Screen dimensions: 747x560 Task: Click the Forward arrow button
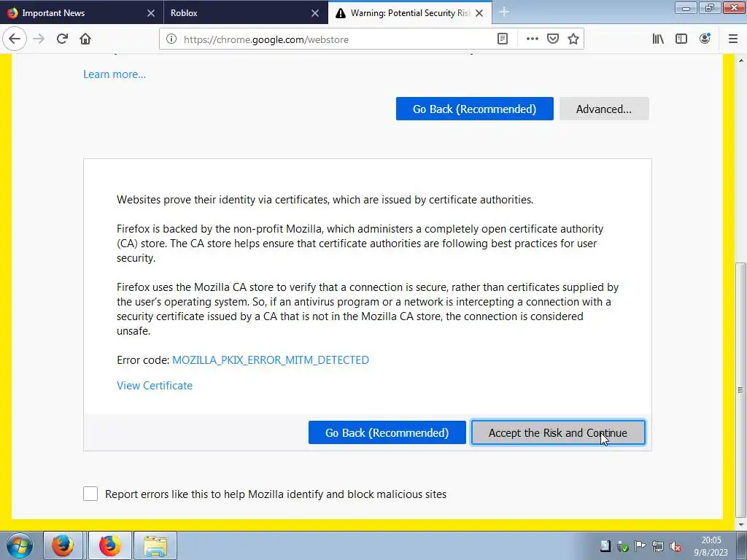(x=39, y=39)
